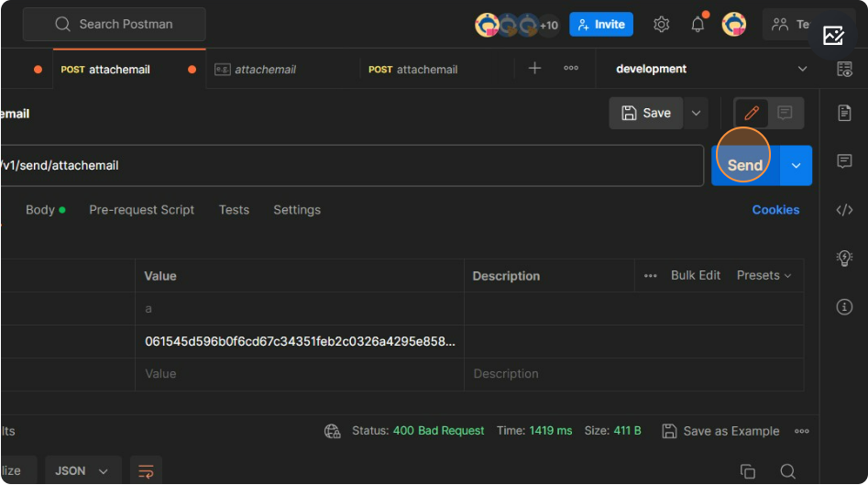Open the JSON format dropdown
This screenshot has width=868, height=485.
(82, 471)
